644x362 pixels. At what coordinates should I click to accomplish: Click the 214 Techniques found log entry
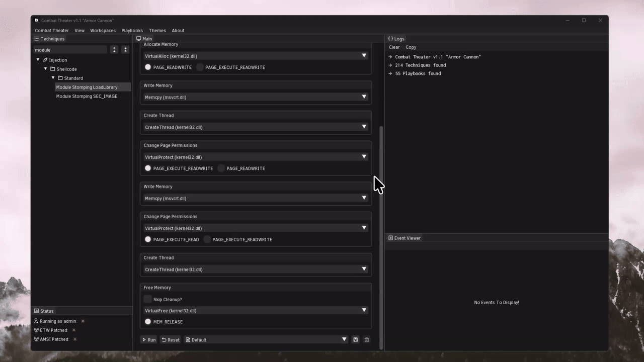tap(421, 65)
